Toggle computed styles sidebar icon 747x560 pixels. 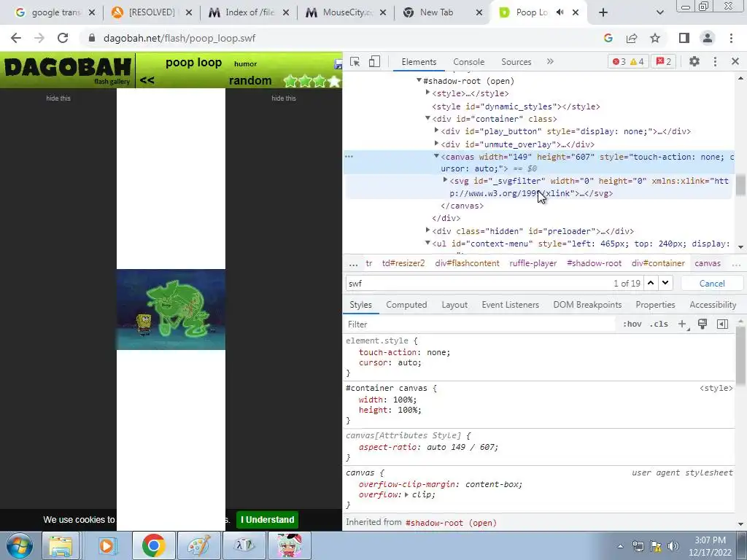(x=722, y=324)
